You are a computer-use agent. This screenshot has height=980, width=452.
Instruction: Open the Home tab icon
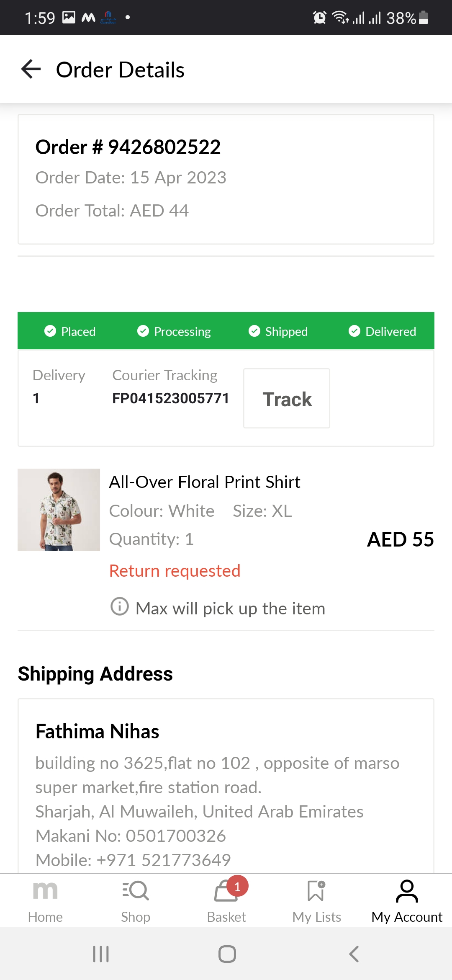(x=45, y=890)
